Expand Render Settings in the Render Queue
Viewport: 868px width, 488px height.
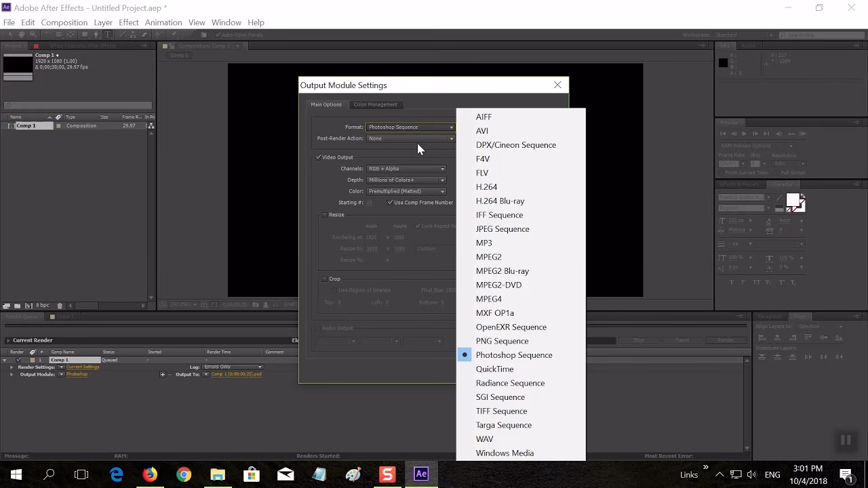click(x=11, y=367)
